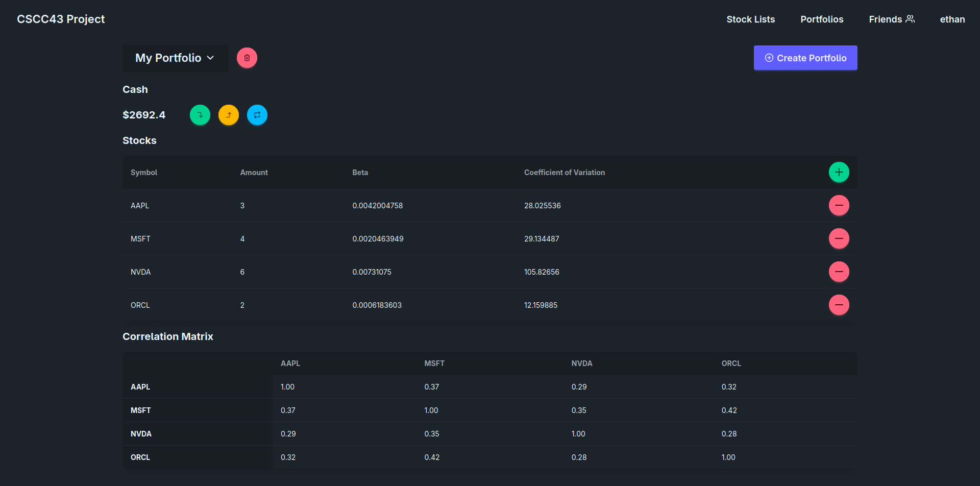Open the Stock Lists nav item
The image size is (980, 486).
click(x=750, y=19)
